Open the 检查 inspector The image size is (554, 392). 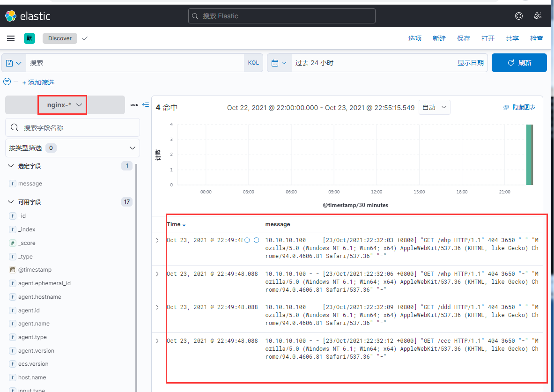(x=537, y=38)
